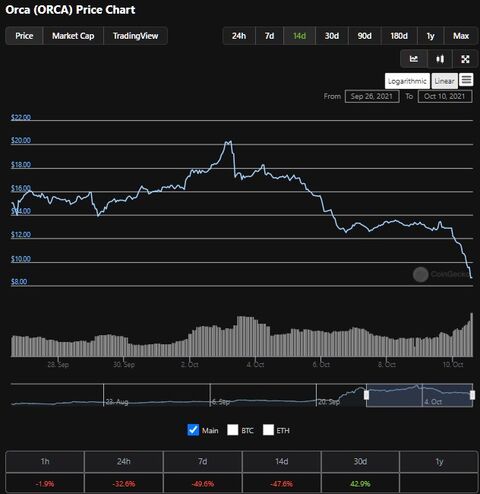Grab the right navigator range handle
The image size is (480, 494).
pos(472,395)
